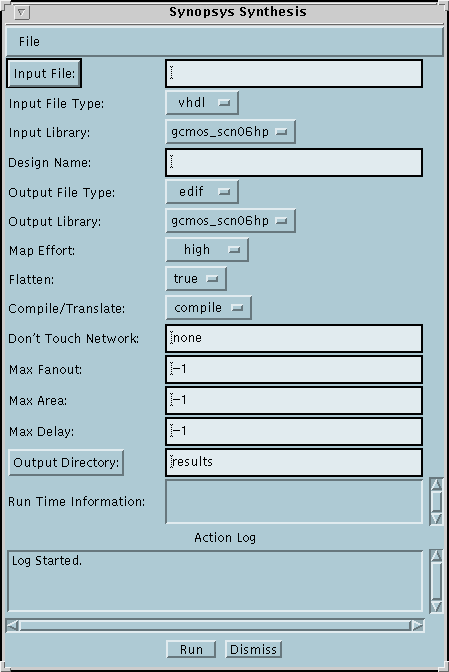Click the Dismiss button
Screen dimensions: 449x672
click(253, 649)
